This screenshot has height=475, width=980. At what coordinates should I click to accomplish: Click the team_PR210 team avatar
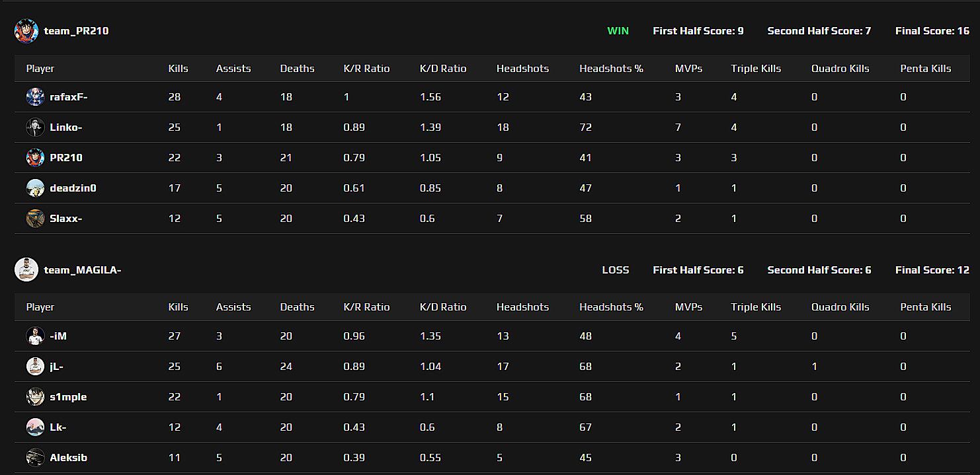click(x=26, y=31)
